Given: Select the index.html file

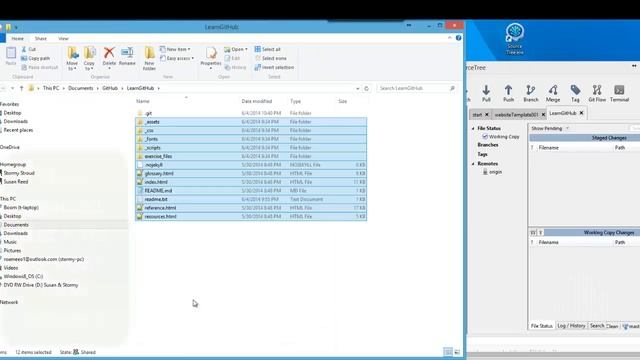Looking at the screenshot, I should (251, 182).
